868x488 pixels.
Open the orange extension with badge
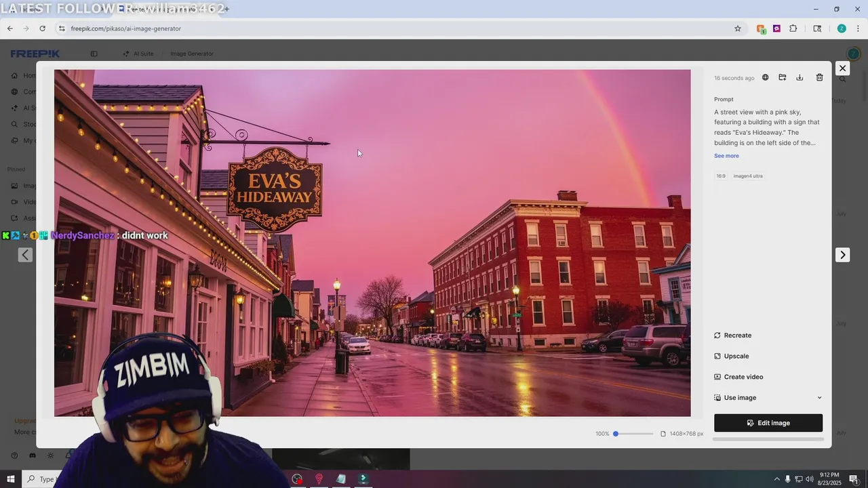point(761,29)
